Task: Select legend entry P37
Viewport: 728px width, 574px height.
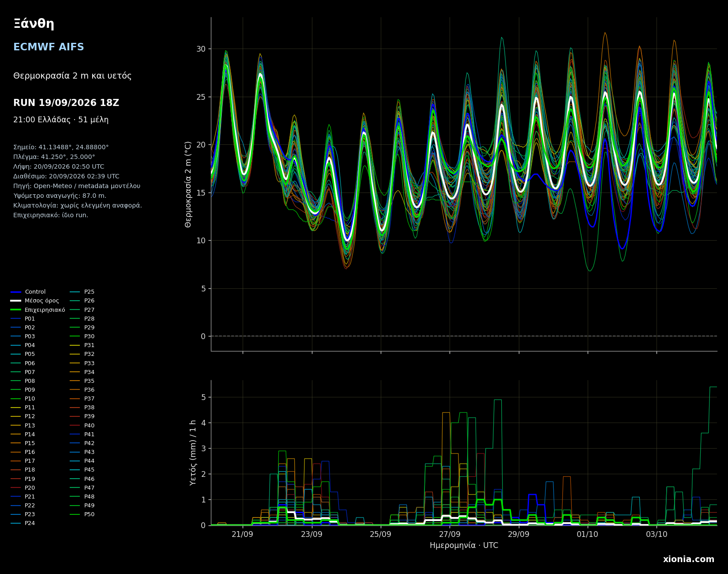Action: pos(83,399)
